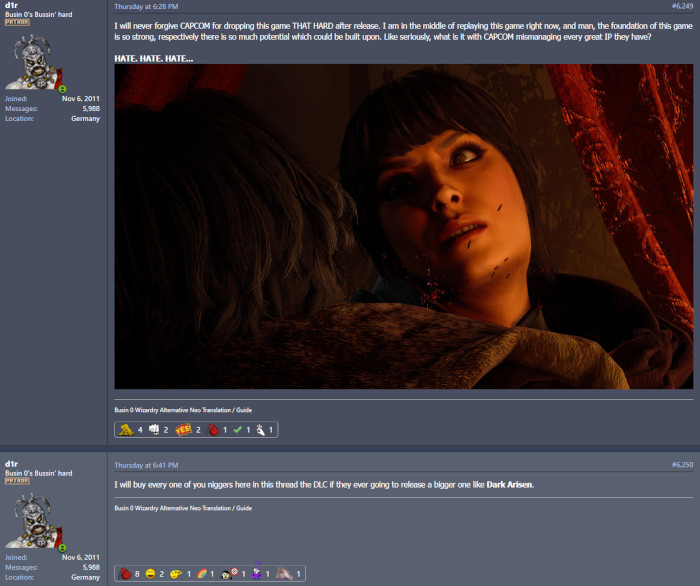Image resolution: width=700 pixels, height=586 pixels.
Task: Click the gold pile reaction on post #6,249
Action: click(126, 430)
